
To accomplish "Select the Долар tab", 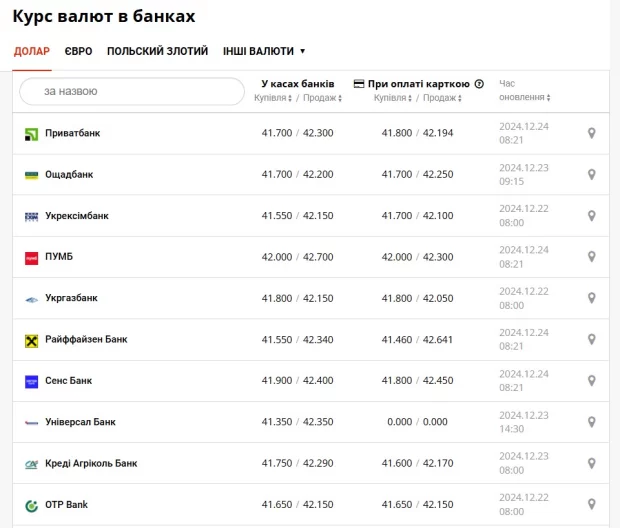I will [x=31, y=51].
